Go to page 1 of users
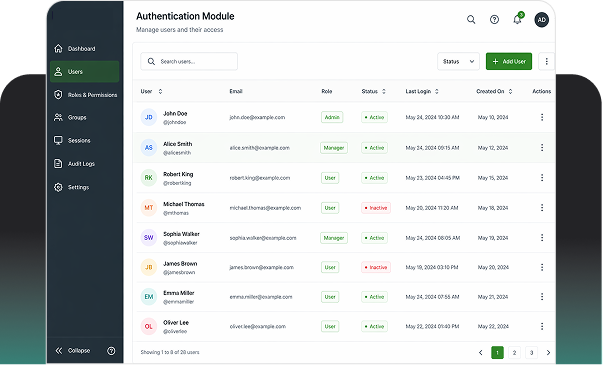The image size is (603, 365). (x=497, y=352)
